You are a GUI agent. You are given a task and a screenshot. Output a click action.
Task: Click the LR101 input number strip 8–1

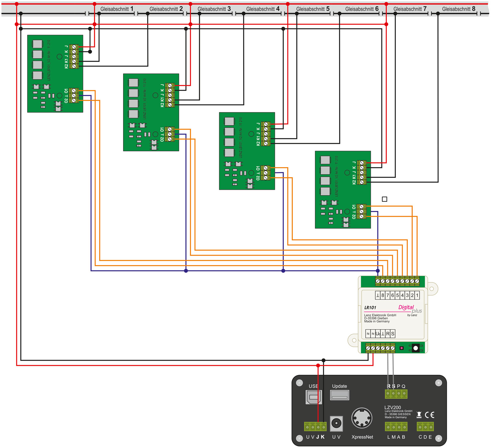click(397, 295)
